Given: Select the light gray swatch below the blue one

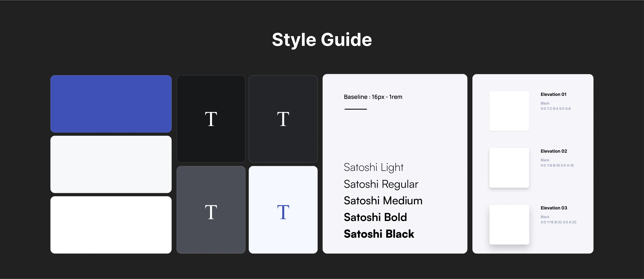Looking at the screenshot, I should [x=111, y=164].
